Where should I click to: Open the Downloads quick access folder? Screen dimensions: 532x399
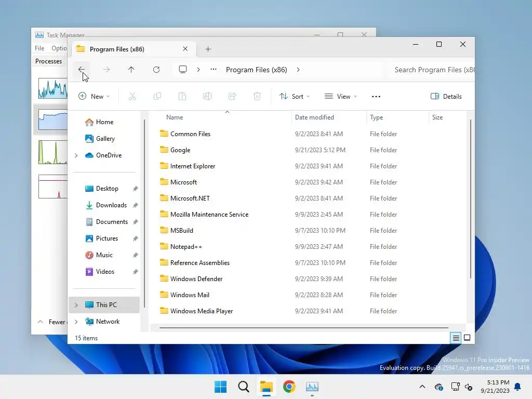tap(111, 205)
